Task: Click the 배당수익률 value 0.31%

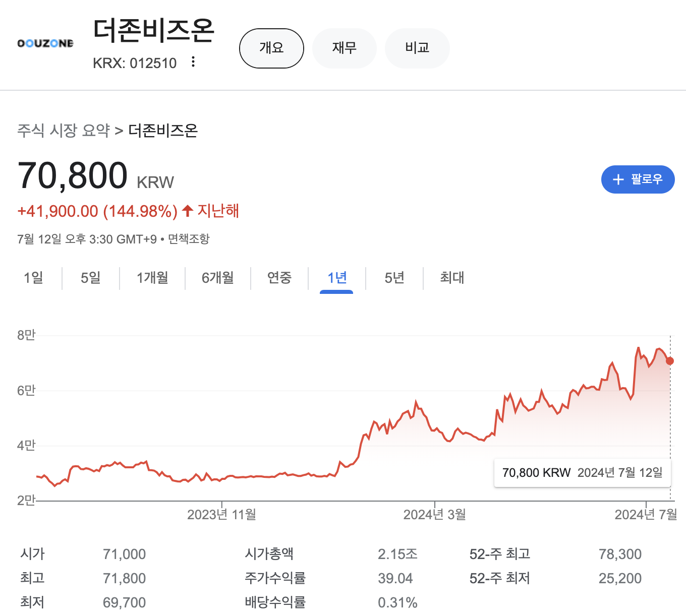Action: pyautogui.click(x=397, y=602)
